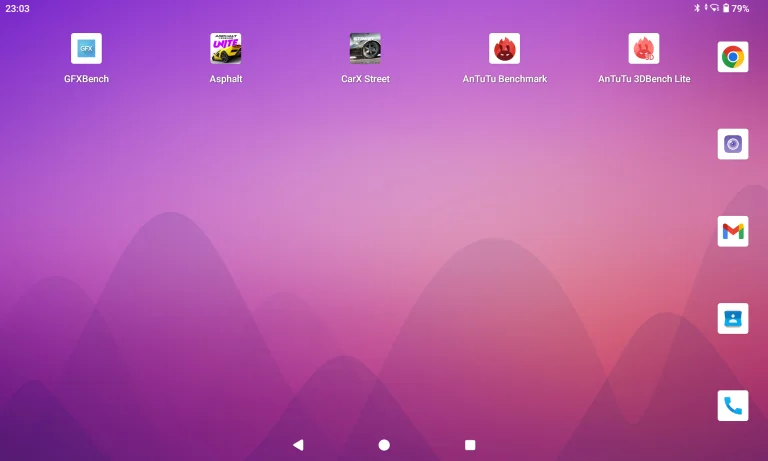The image size is (768, 461).
Task: Tap the Recents square navigation button
Action: [470, 444]
